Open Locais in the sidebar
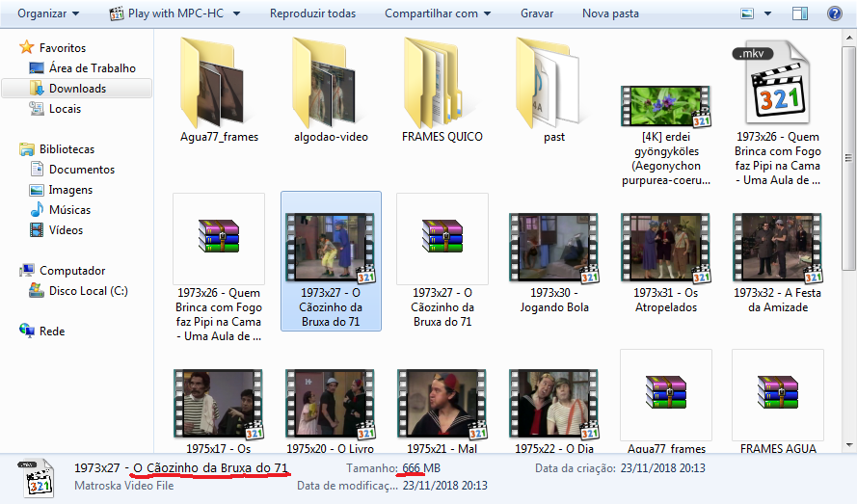The height and width of the screenshot is (504, 857). pos(65,108)
